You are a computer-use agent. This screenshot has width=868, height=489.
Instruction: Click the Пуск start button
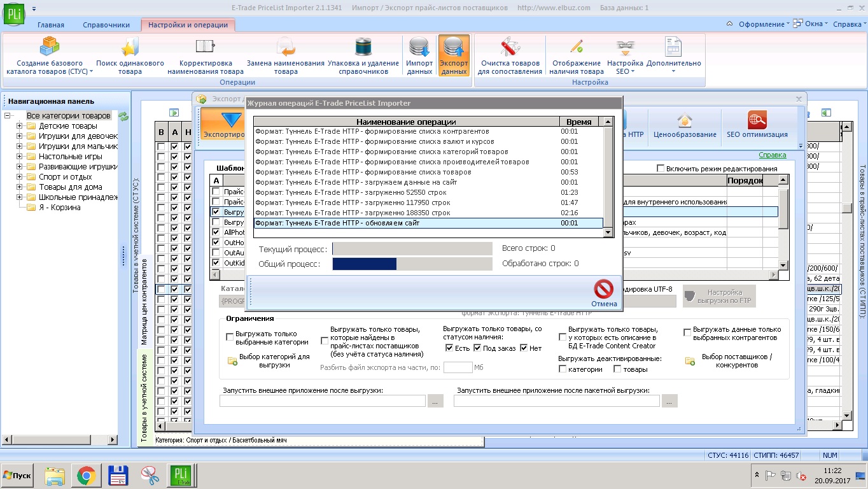tap(18, 476)
